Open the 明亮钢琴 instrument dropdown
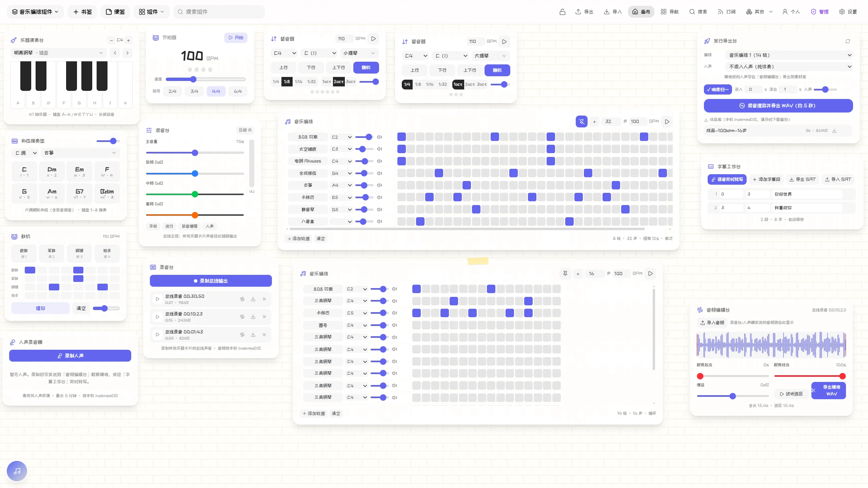868x488 pixels. pyautogui.click(x=58, y=53)
